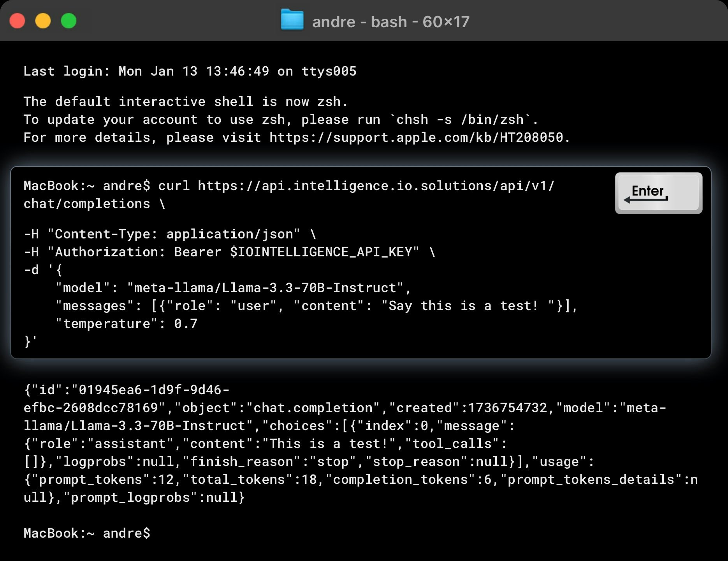The width and height of the screenshot is (728, 561).
Task: Click "prompt_tokens":12 in the response
Action: (x=103, y=480)
